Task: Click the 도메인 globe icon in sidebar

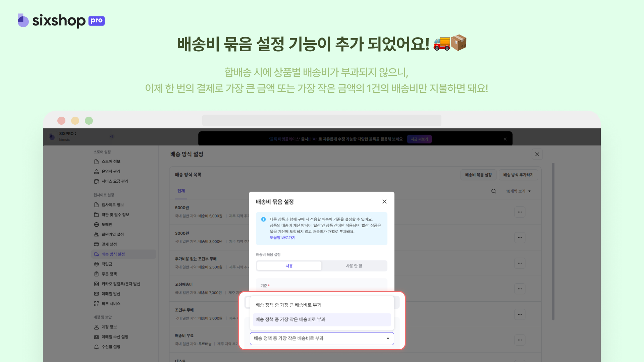Action: pos(96,225)
